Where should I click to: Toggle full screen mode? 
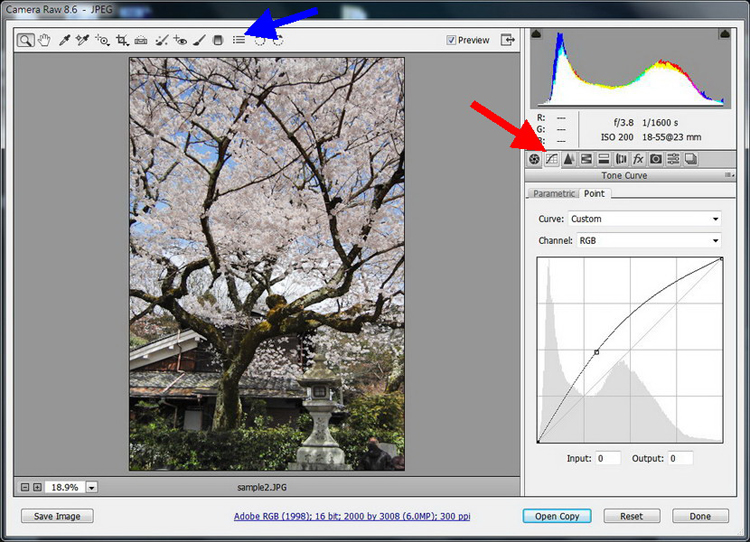[507, 40]
